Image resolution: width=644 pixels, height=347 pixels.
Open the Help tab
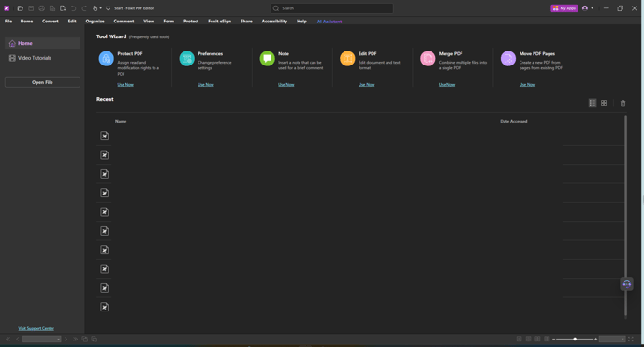301,21
